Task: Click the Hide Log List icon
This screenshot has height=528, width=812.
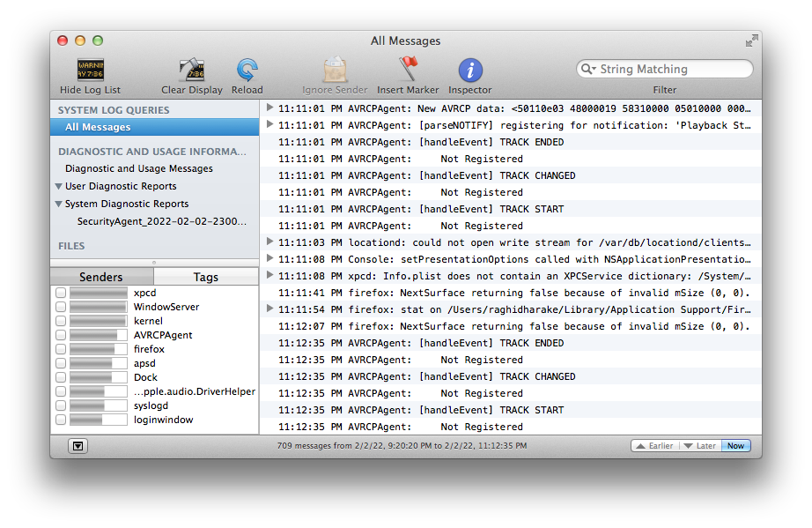Action: click(x=91, y=70)
